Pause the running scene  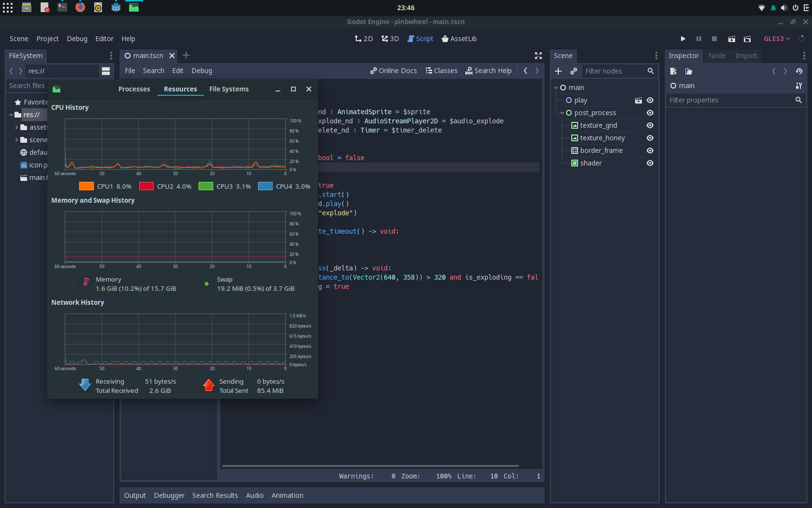pyautogui.click(x=699, y=39)
